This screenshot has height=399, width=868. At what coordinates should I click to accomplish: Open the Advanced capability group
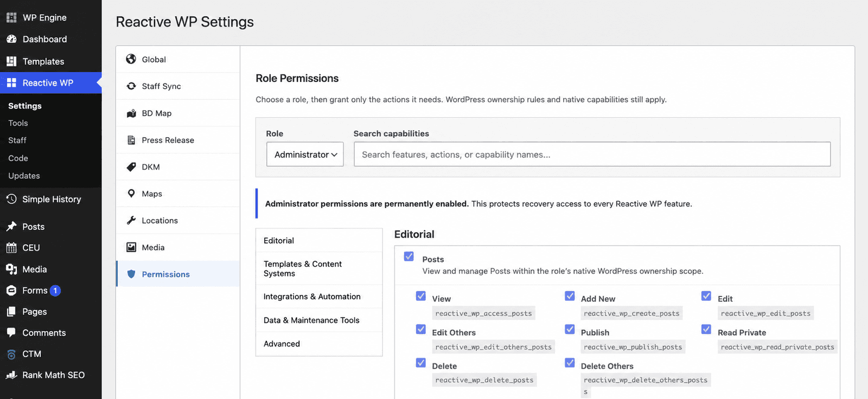click(x=319, y=344)
